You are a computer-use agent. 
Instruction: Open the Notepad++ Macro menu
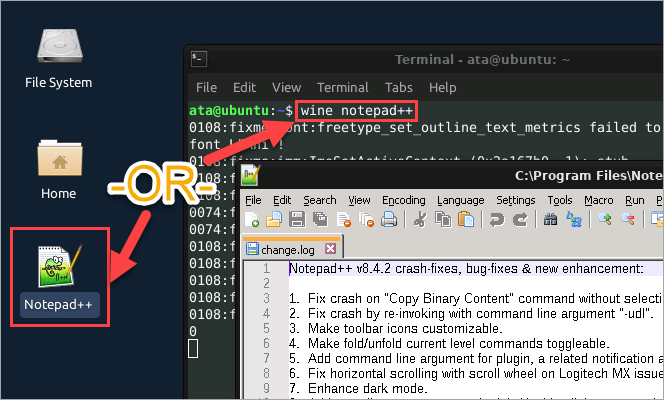(599, 200)
